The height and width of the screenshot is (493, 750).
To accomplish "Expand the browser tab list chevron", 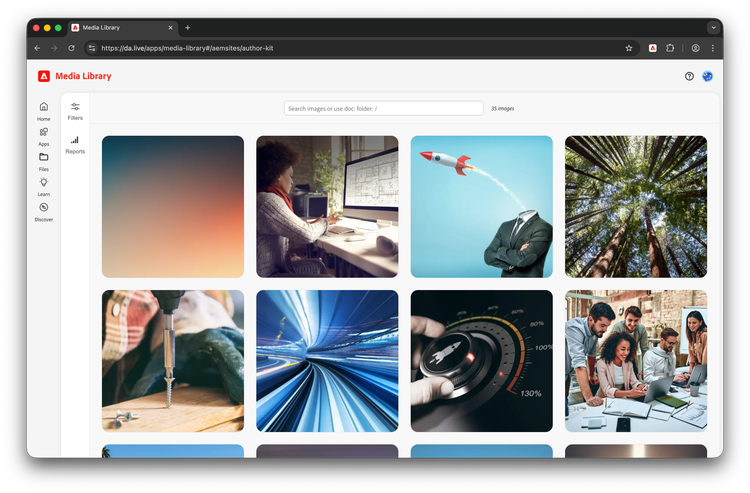I will click(713, 28).
